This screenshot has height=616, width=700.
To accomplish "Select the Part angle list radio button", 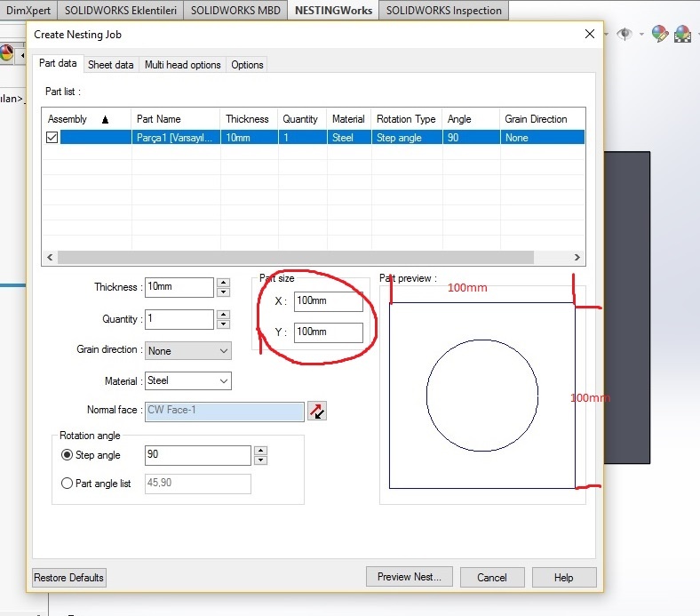I will pyautogui.click(x=67, y=483).
